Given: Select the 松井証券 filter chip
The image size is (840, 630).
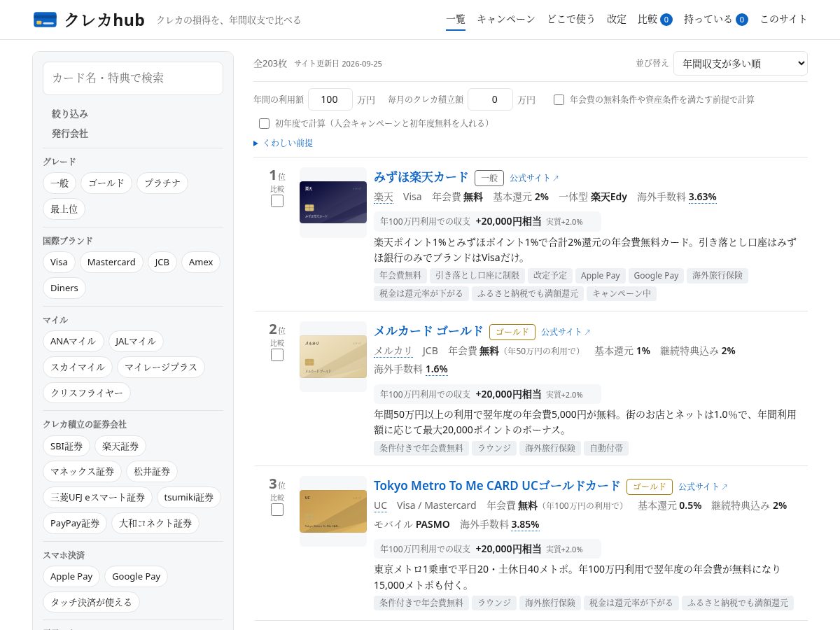Looking at the screenshot, I should click(x=153, y=472).
